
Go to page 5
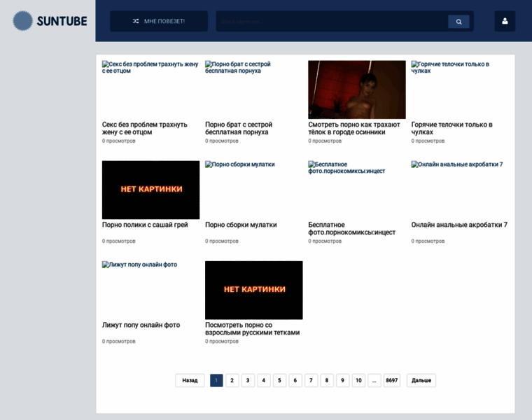coord(279,380)
